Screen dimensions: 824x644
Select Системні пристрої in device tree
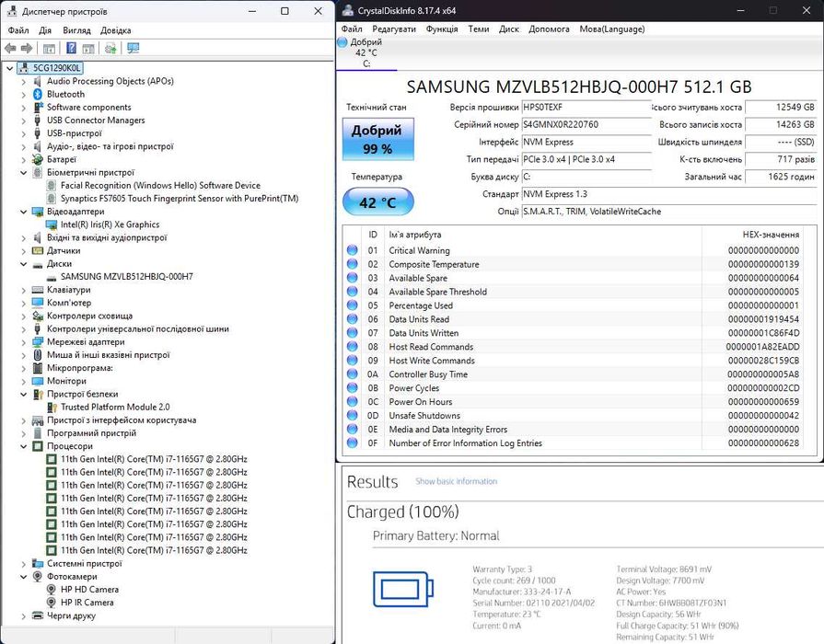(x=84, y=564)
